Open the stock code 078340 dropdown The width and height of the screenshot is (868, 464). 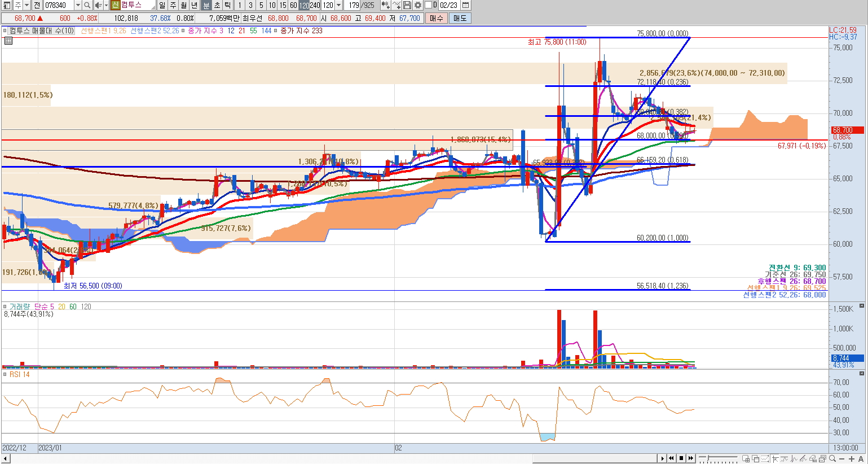(x=78, y=5)
